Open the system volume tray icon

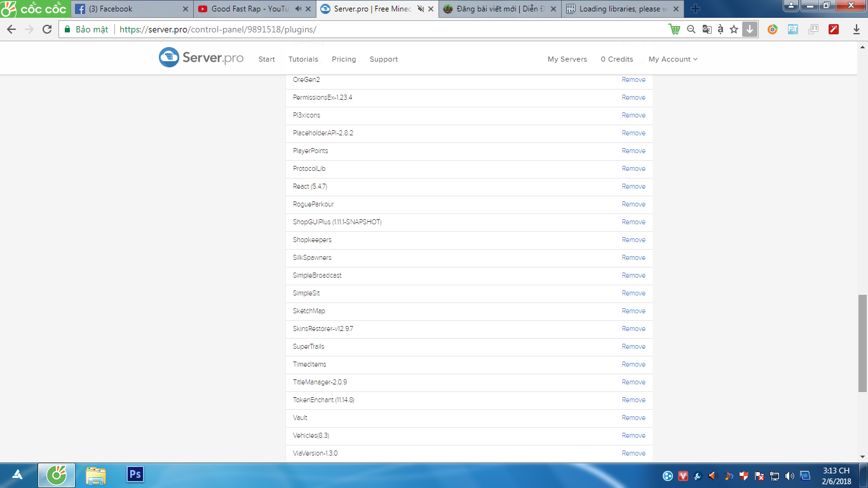click(x=790, y=476)
